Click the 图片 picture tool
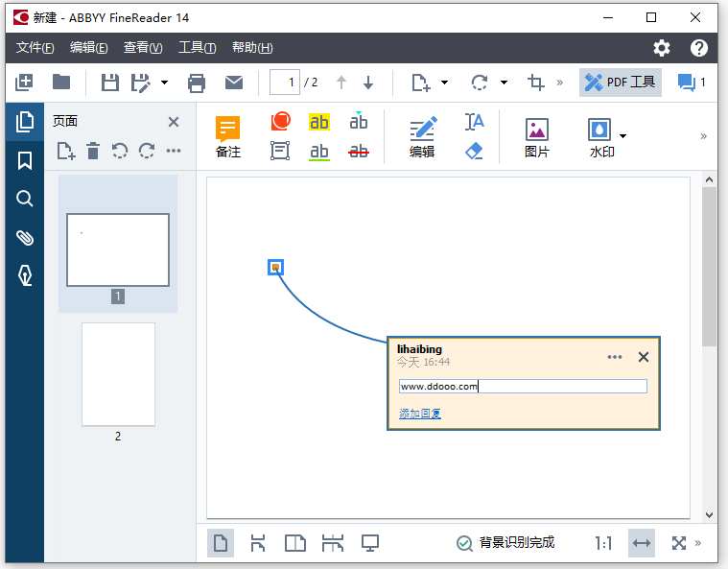Image resolution: width=728 pixels, height=569 pixels. coord(537,137)
